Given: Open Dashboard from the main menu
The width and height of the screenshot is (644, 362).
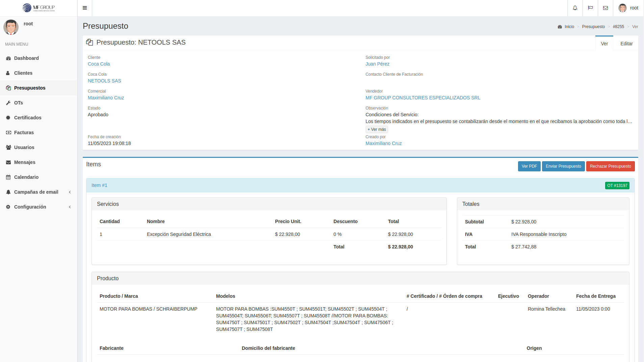Looking at the screenshot, I should (26, 58).
